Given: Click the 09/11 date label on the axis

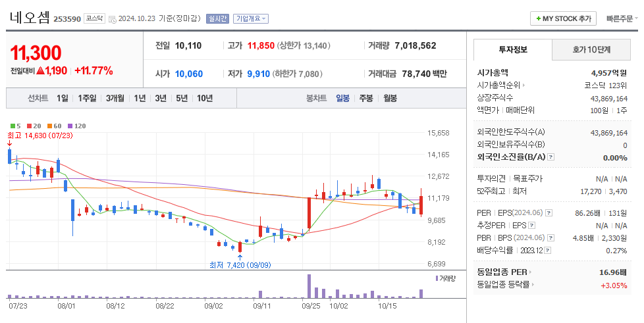Looking at the screenshot, I should (x=262, y=306).
